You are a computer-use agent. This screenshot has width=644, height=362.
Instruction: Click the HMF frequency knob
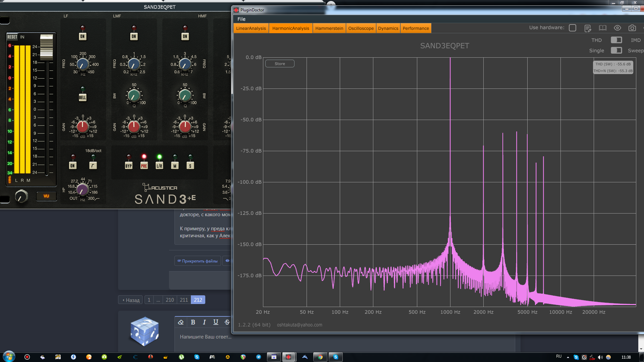(185, 64)
